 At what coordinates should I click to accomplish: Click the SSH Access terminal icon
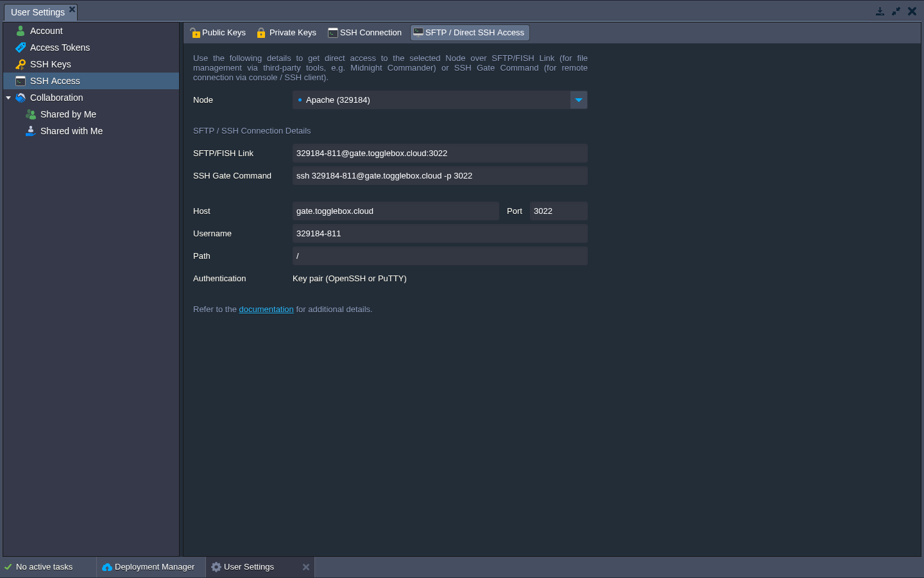(x=21, y=81)
